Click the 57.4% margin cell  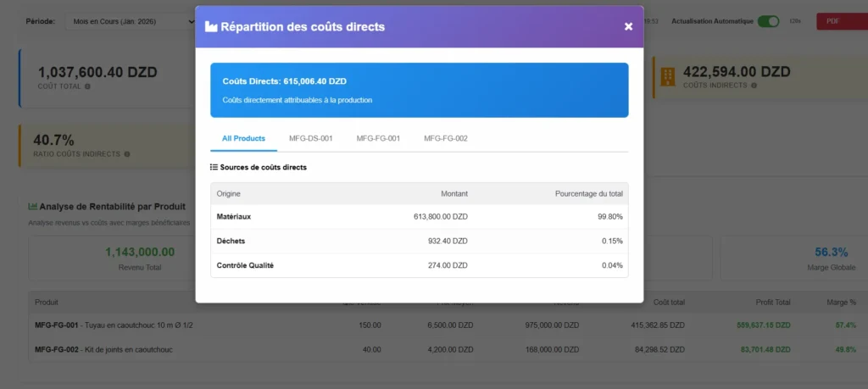pyautogui.click(x=846, y=325)
